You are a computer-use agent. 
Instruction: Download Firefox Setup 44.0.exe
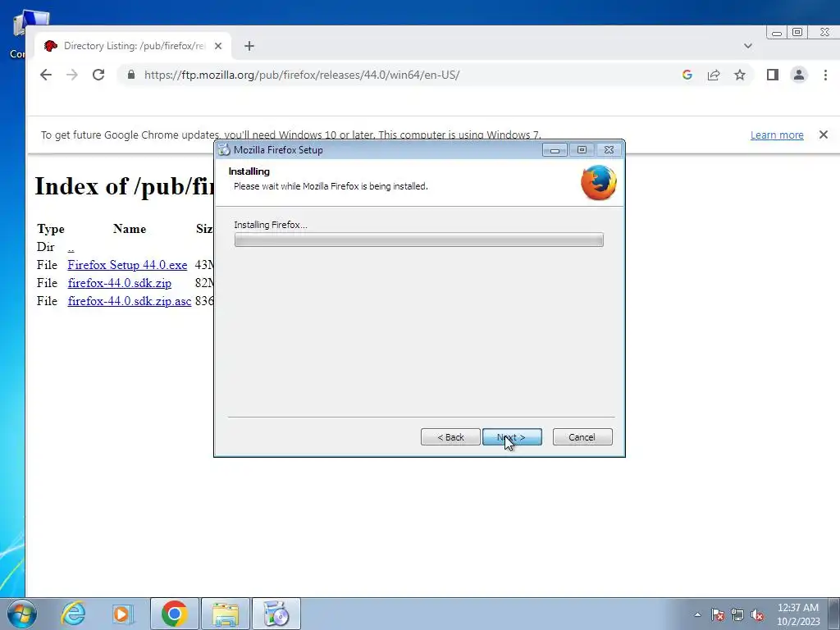point(127,265)
